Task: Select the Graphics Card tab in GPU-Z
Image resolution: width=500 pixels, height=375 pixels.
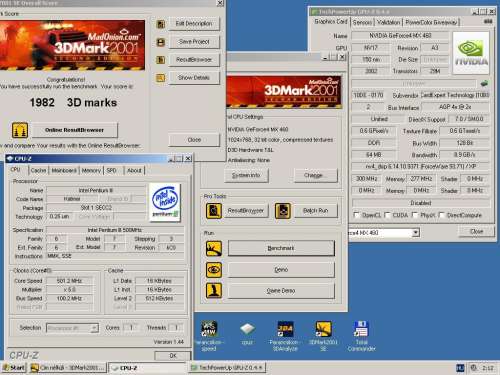Action: [331, 21]
